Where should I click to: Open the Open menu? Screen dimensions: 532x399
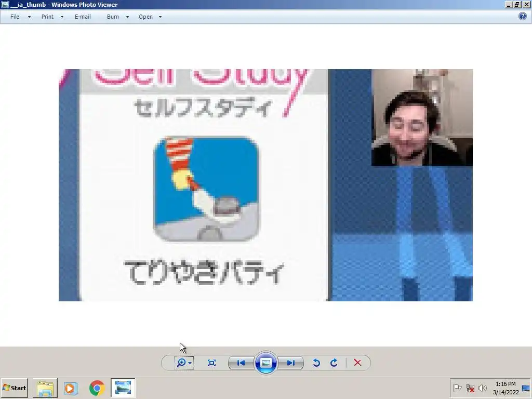(x=145, y=17)
